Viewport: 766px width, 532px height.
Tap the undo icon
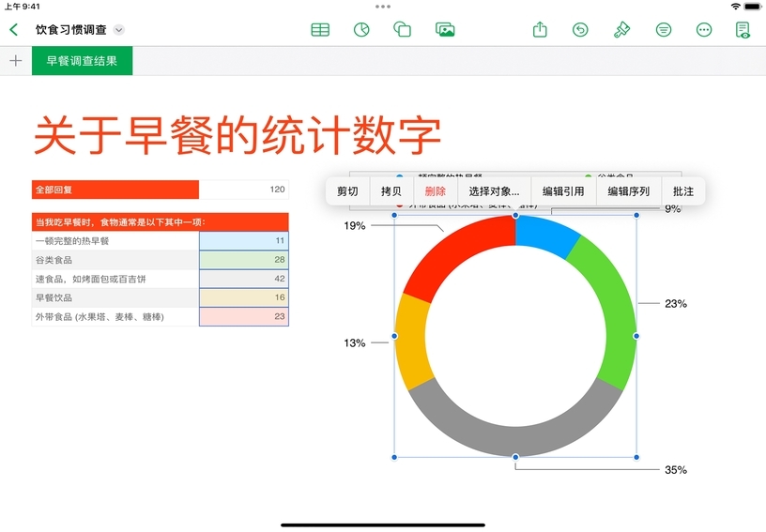[x=580, y=30]
